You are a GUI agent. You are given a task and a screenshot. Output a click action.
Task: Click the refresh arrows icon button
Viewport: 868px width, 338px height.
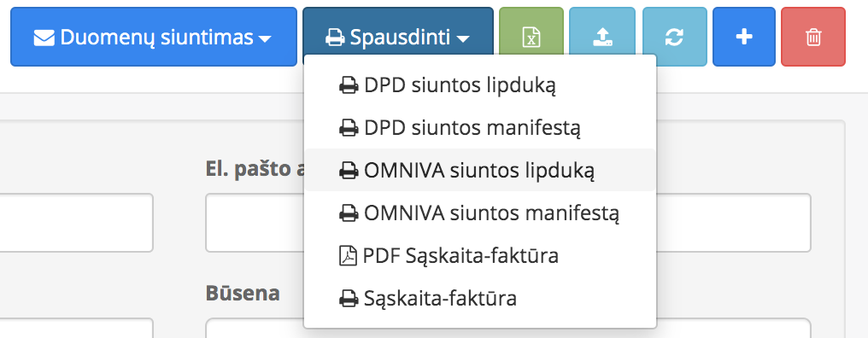674,37
